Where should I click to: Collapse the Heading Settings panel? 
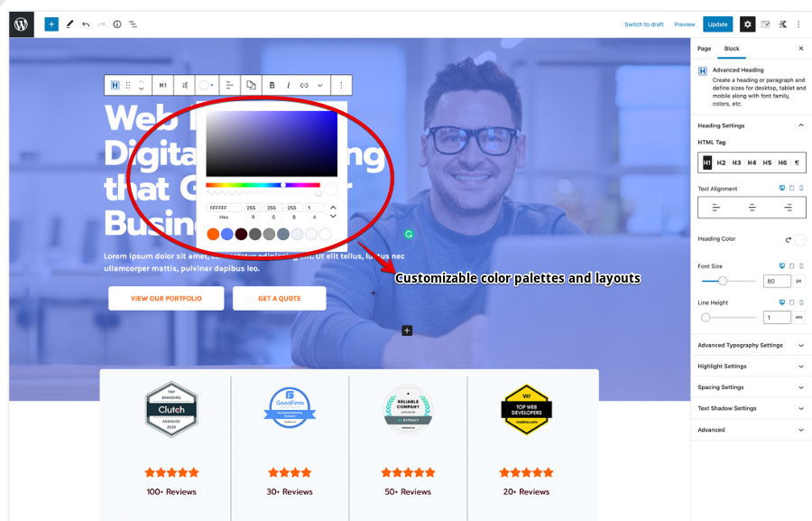(752, 126)
